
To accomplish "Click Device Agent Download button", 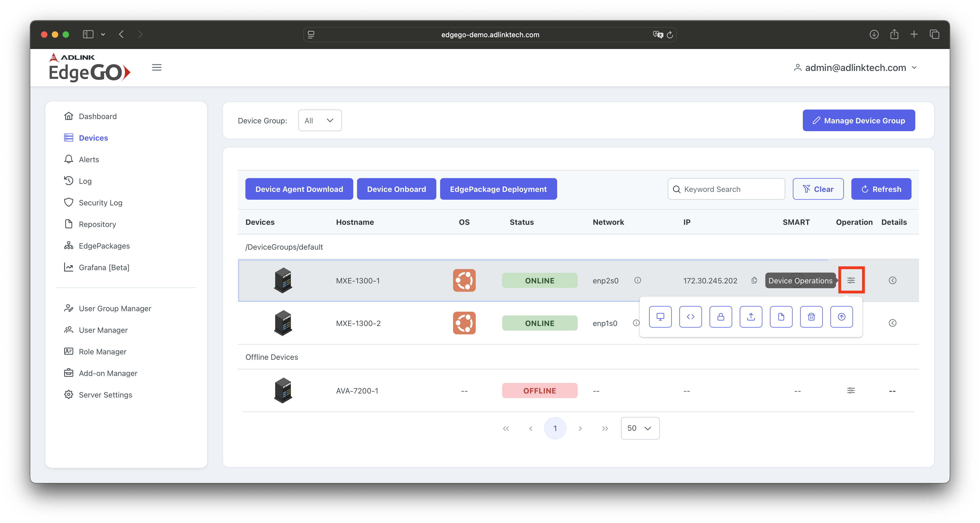I will (299, 189).
